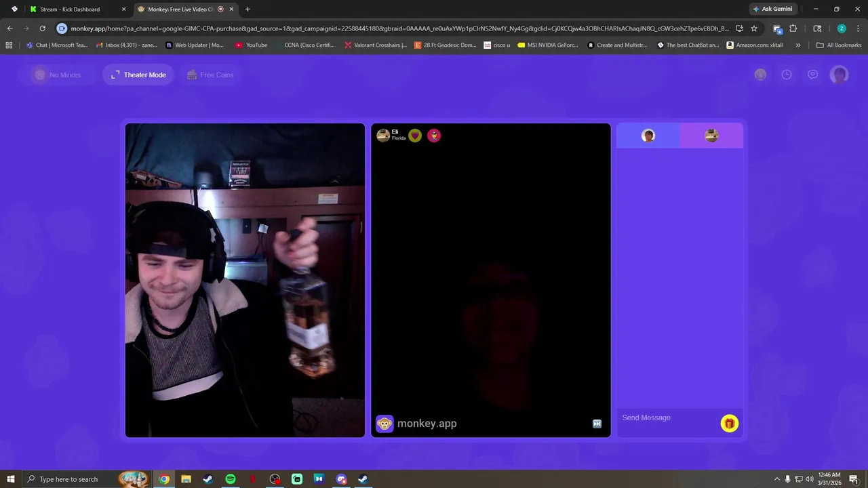Open File Explorer from the taskbar
Screen dimensions: 868x488
pos(186,479)
